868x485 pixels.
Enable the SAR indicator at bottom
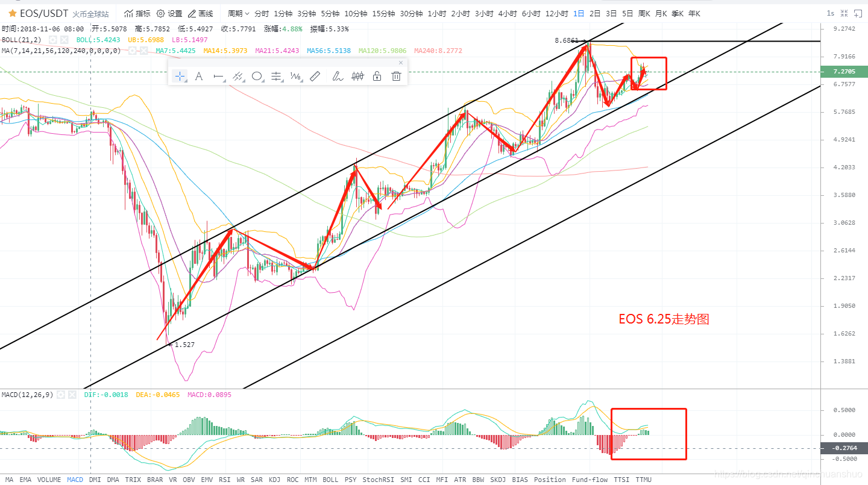point(256,480)
